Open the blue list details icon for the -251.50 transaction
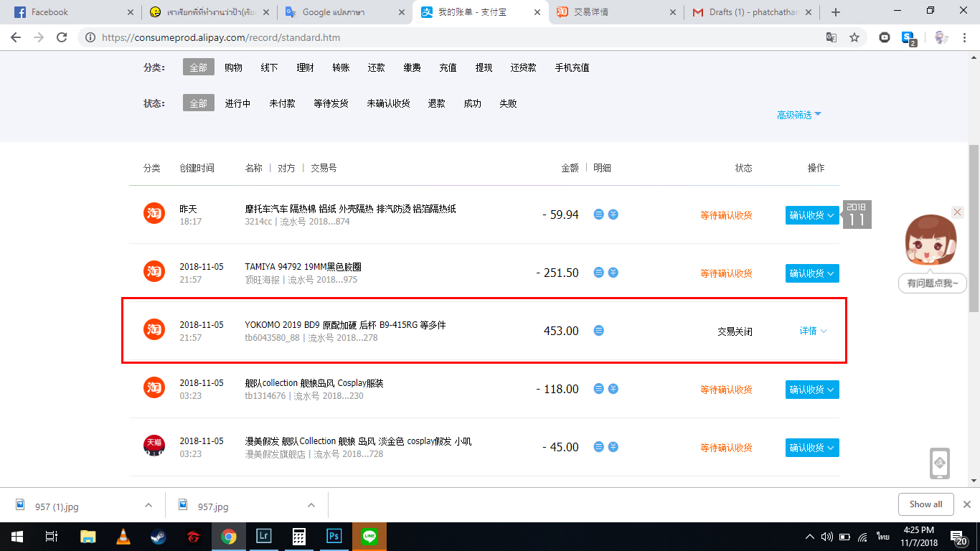 coord(599,273)
